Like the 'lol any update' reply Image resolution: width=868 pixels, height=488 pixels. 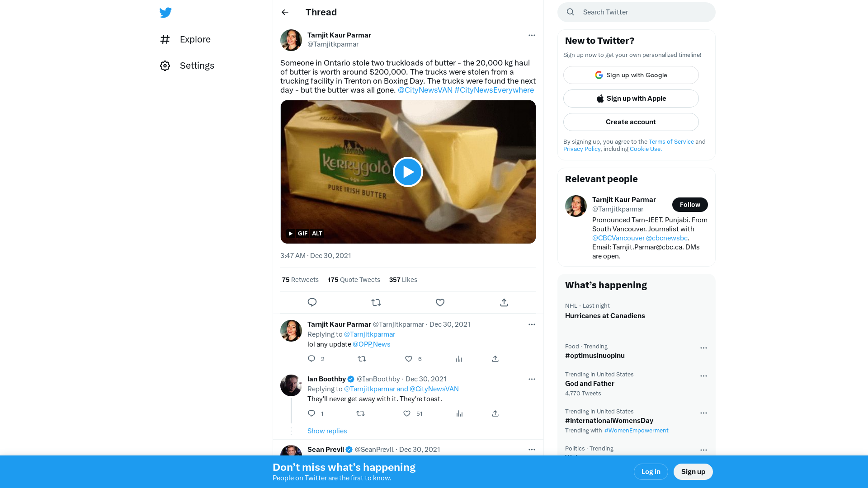coord(409,359)
